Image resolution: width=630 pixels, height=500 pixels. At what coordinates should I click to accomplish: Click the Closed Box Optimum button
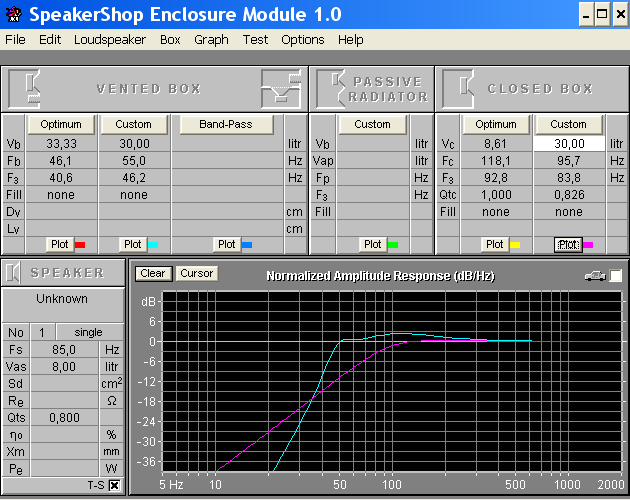click(496, 124)
